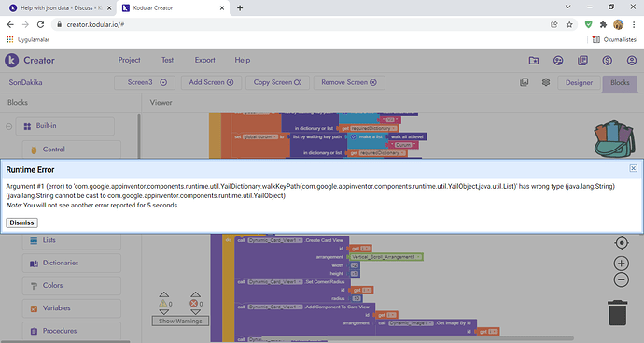The image size is (644, 343).
Task: Zoom in with the plus icon
Action: pyautogui.click(x=622, y=264)
